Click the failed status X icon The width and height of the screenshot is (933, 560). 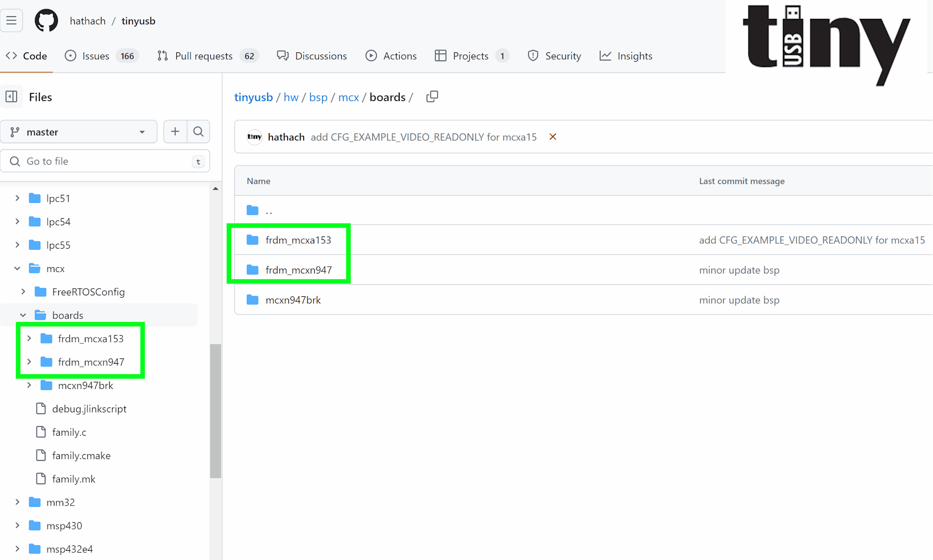(553, 137)
